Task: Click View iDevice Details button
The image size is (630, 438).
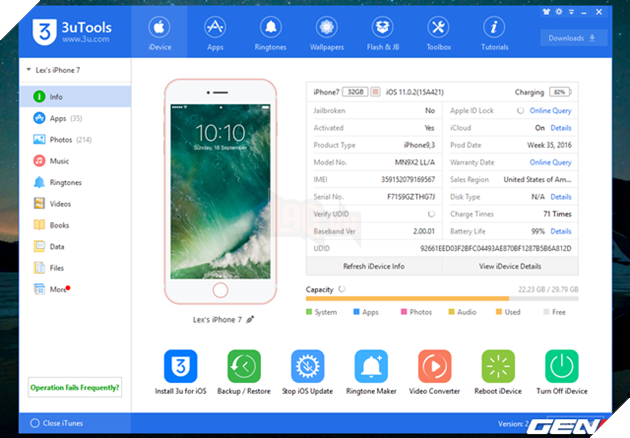Action: click(510, 266)
